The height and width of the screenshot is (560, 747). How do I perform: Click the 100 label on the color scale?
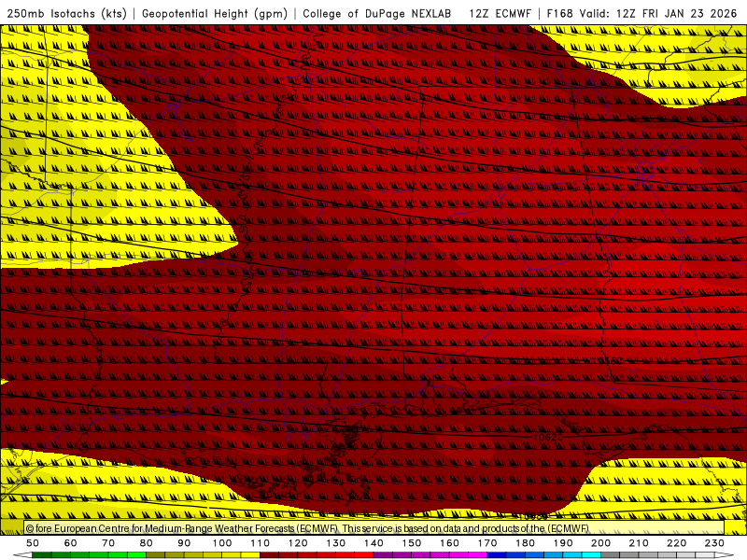222,543
